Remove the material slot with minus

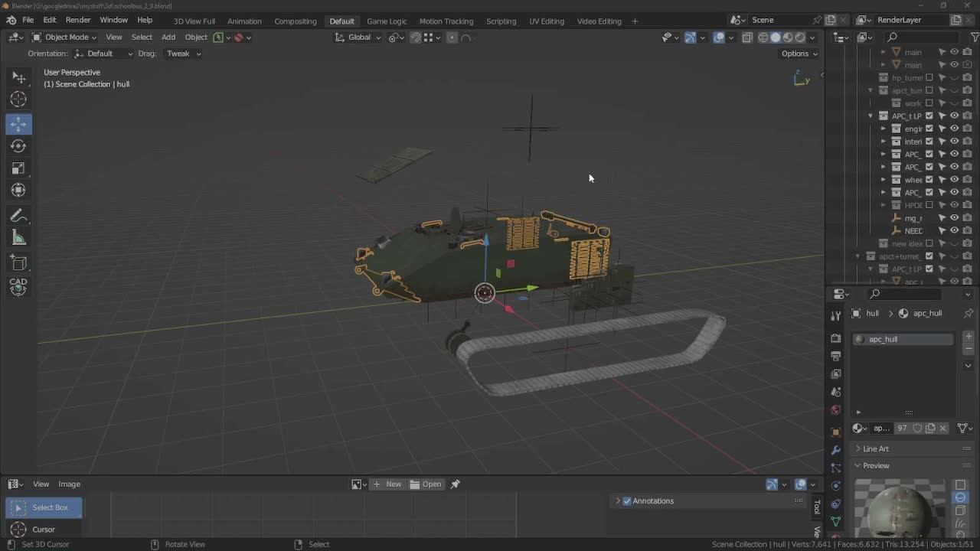click(969, 349)
